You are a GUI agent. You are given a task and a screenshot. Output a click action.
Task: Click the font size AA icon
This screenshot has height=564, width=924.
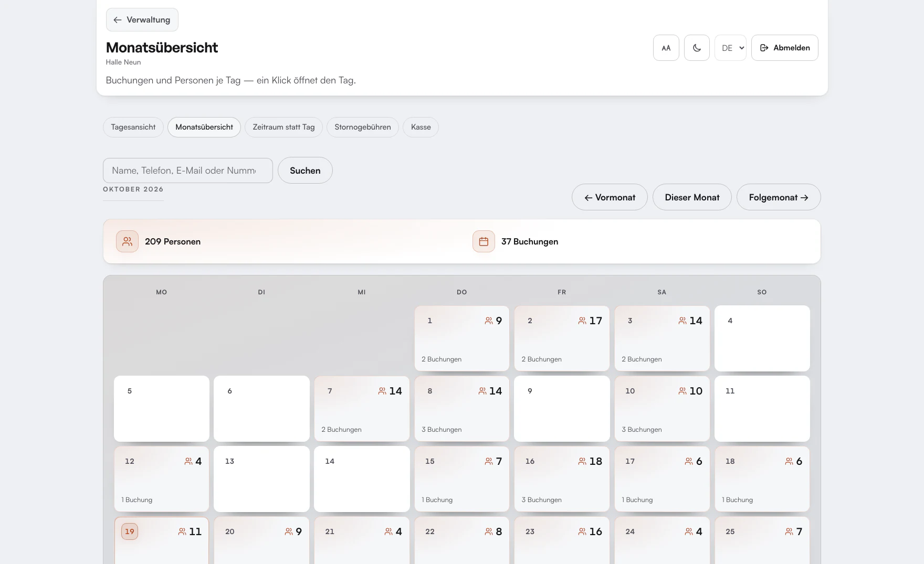tap(666, 48)
